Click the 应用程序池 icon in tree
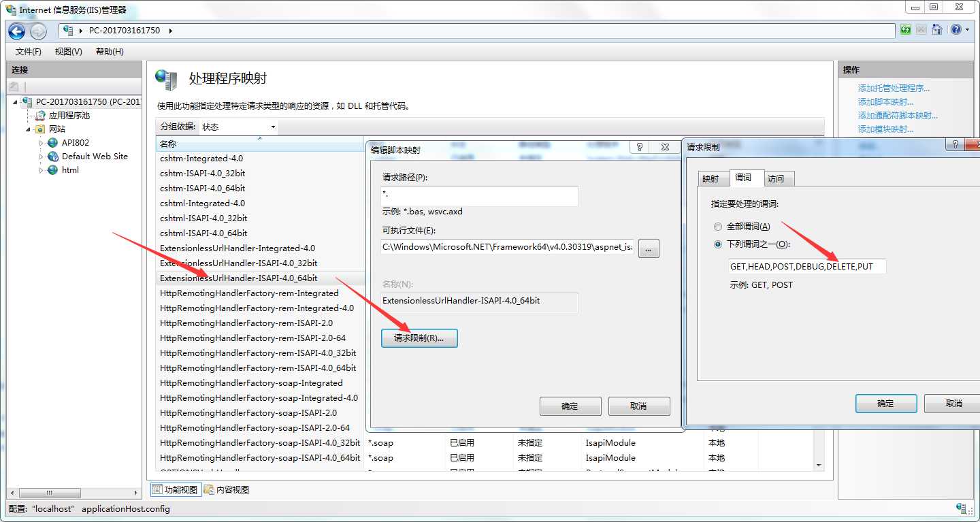 (41, 116)
